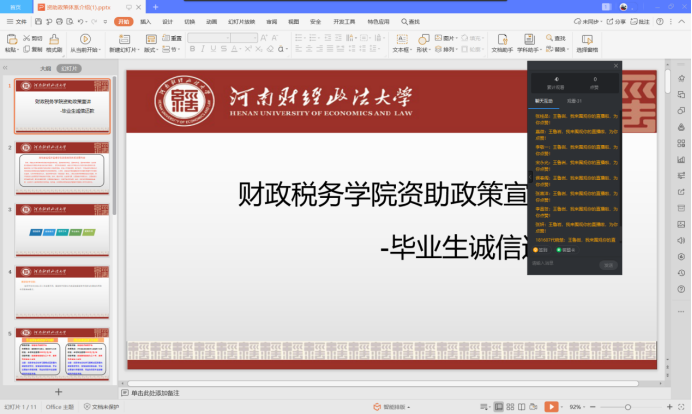Switch to the 观众 audience tab in chat panel
692x414 pixels.
coord(572,101)
